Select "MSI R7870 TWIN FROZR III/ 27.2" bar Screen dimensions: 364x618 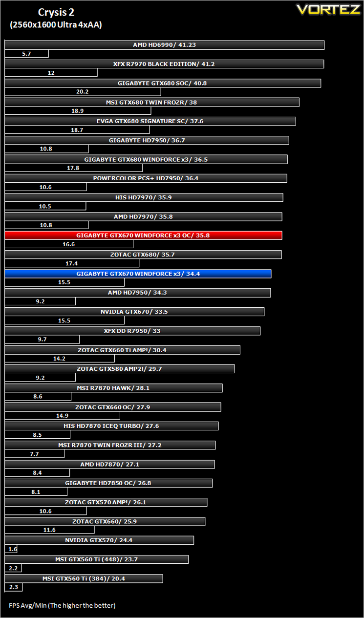[x=110, y=446]
